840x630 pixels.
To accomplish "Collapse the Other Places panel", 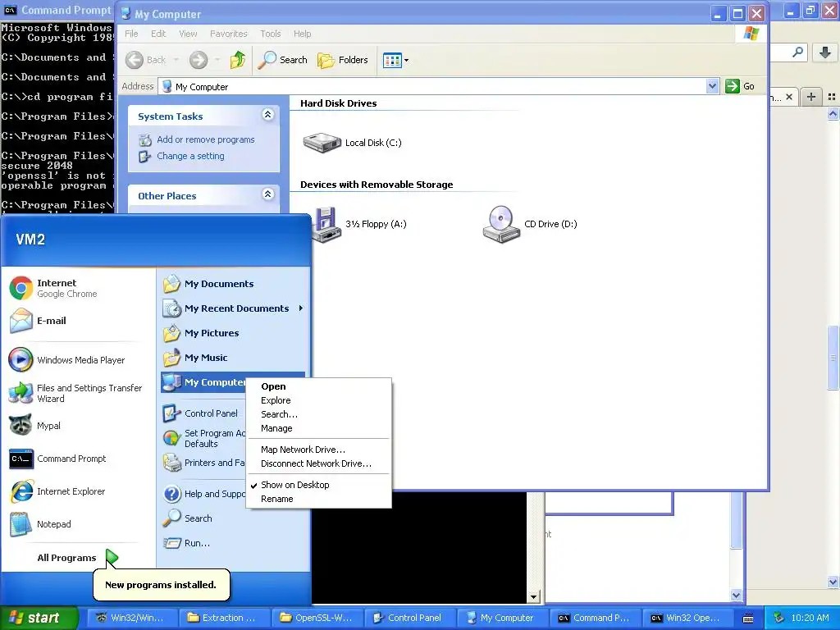I will tap(268, 194).
